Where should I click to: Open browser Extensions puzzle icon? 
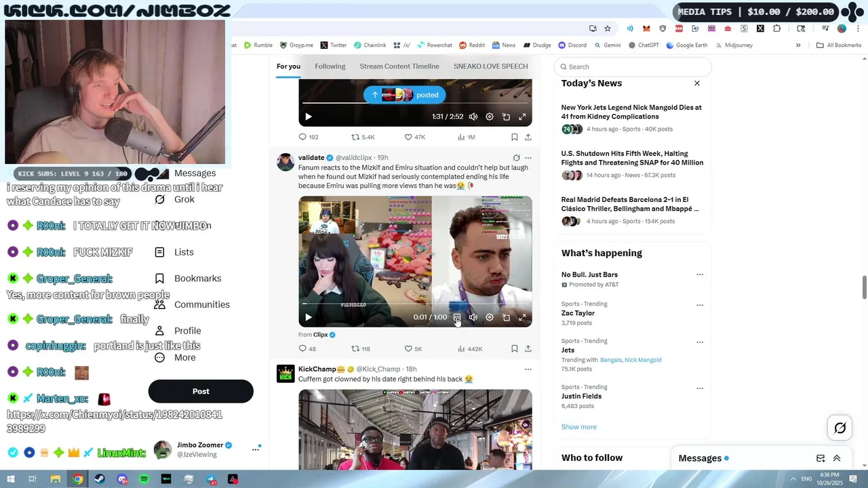[x=776, y=28]
